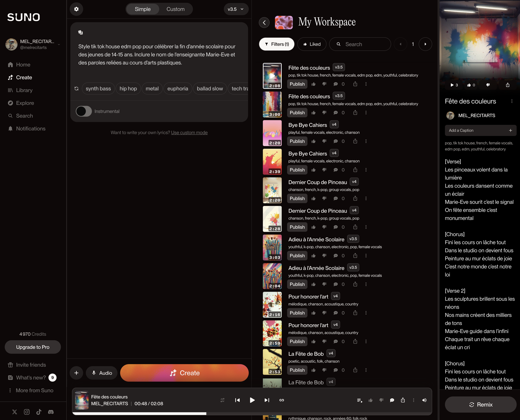Like the first Fête des couleurs song
Screen dimensions: 520x420
point(313,84)
